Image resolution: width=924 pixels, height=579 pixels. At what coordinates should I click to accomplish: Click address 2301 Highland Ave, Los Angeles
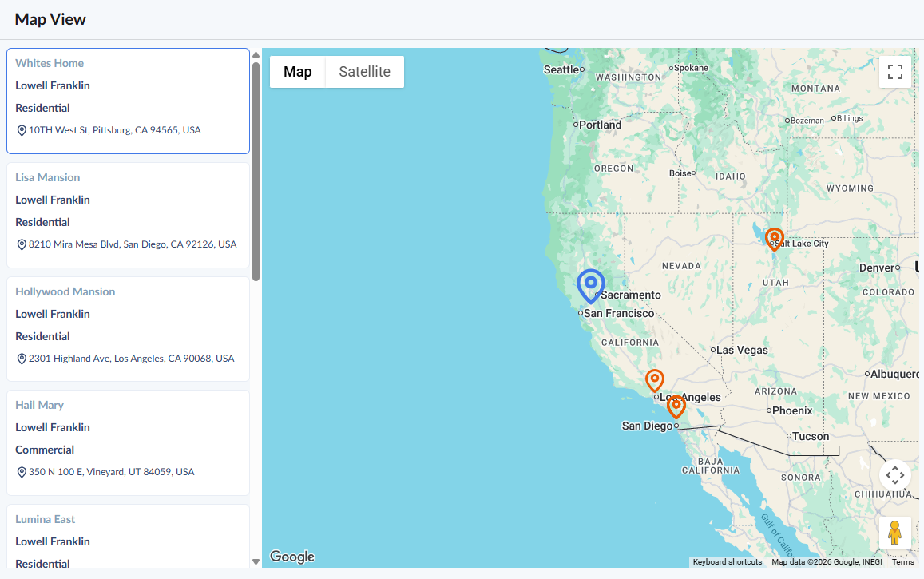tap(132, 359)
